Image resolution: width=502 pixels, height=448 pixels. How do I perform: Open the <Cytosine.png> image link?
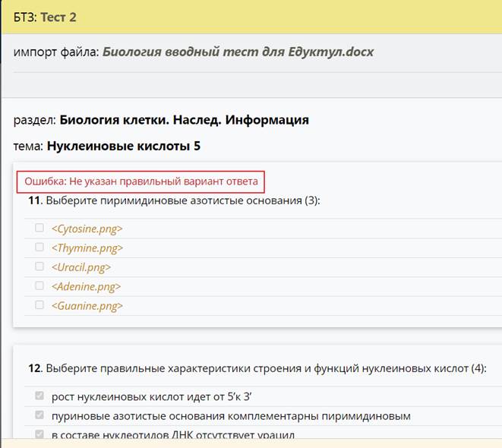tap(87, 229)
